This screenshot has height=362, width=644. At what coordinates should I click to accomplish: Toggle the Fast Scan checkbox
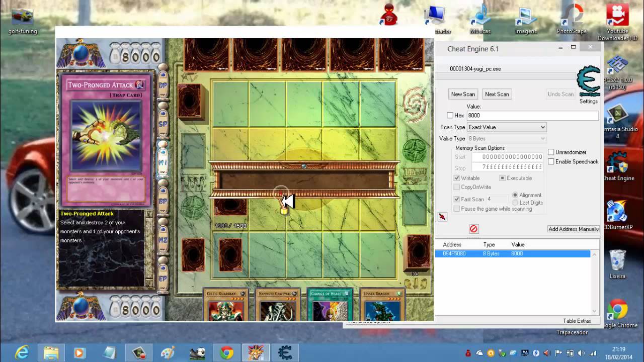point(457,199)
